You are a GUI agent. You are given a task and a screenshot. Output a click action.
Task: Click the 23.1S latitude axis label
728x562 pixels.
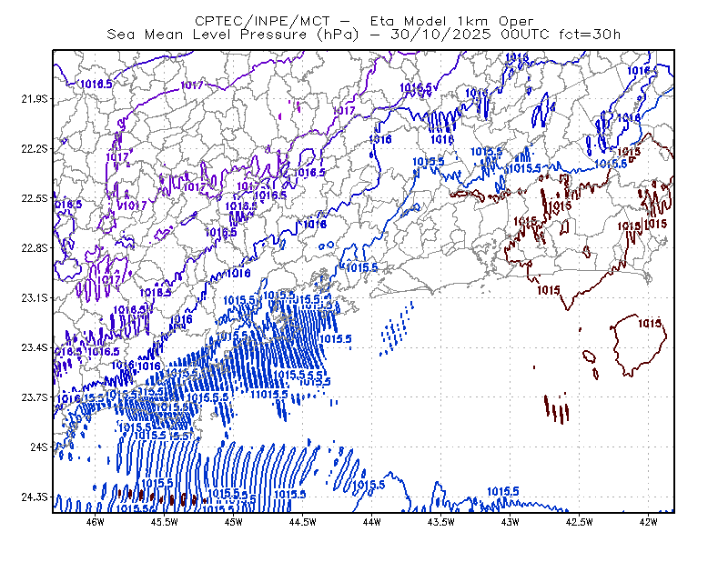(35, 297)
